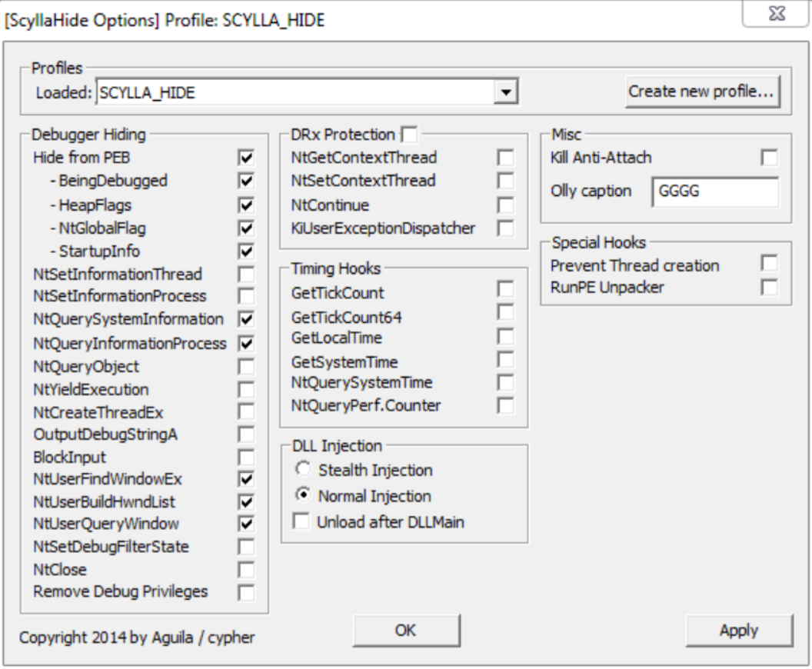The image size is (812, 669).
Task: Enable the NtYieldExecution checkbox
Action: coord(246,389)
